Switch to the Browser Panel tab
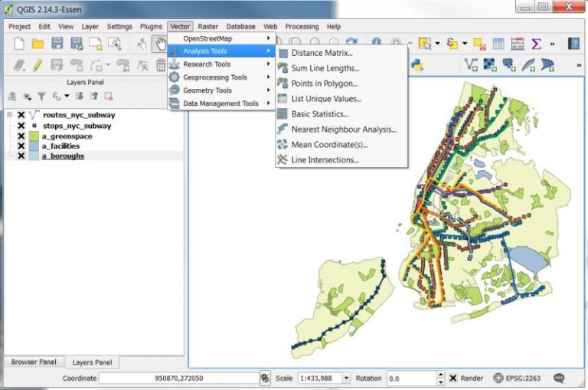Screen dimensions: 588x390 point(32,362)
